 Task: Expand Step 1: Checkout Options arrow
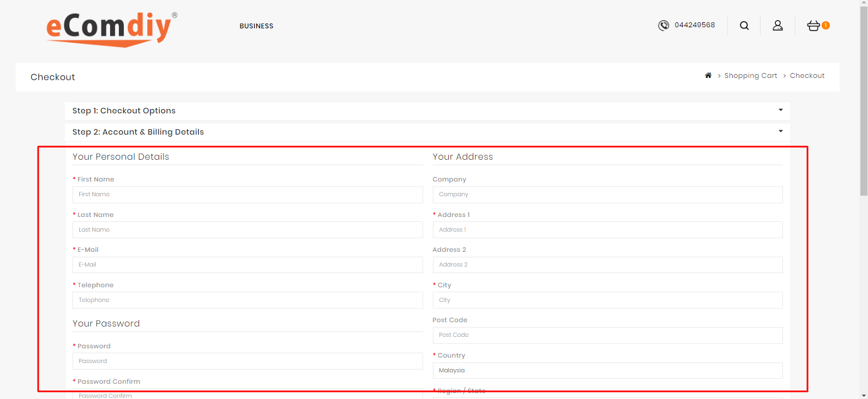(x=780, y=110)
